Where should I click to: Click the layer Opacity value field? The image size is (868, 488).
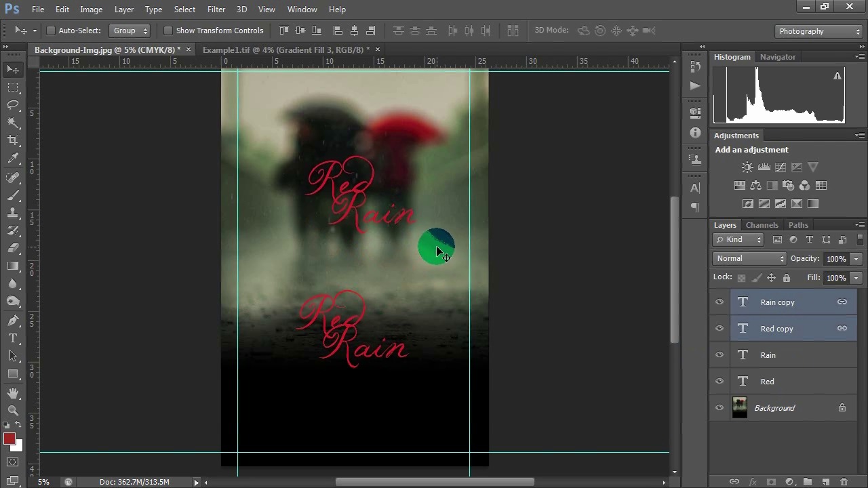coord(835,258)
